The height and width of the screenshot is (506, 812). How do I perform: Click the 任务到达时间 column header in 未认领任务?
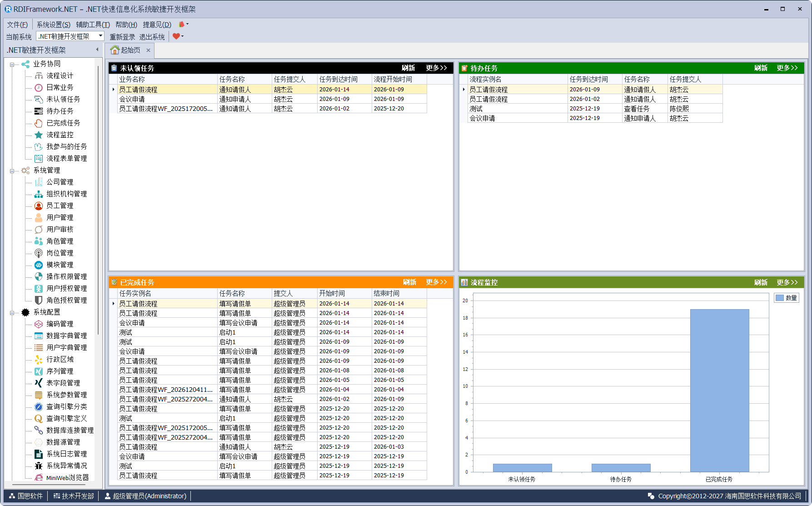(x=339, y=79)
